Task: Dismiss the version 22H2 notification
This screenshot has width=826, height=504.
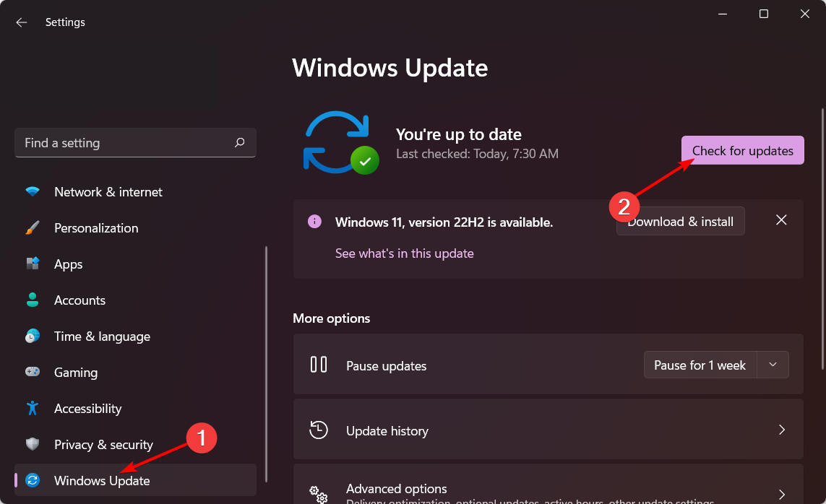Action: 781,220
